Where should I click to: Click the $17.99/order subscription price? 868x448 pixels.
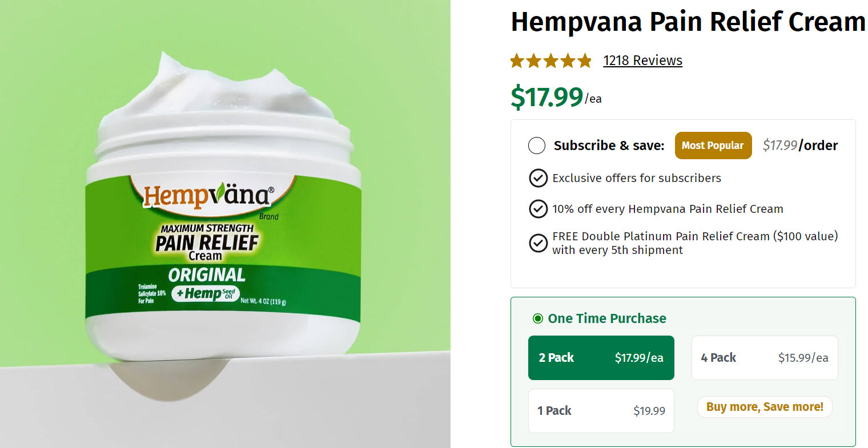click(x=800, y=146)
